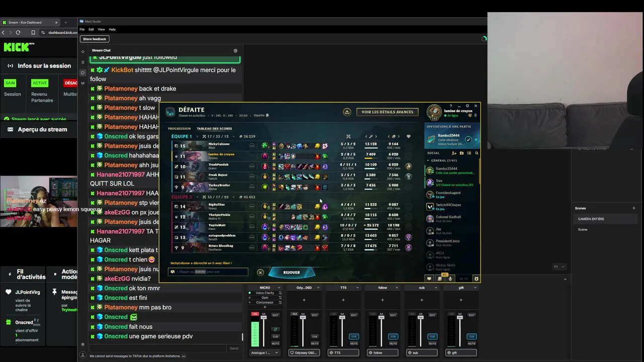The height and width of the screenshot is (362, 644).
Task: Toggle CUE on the TTS channel
Action: [x=354, y=336]
